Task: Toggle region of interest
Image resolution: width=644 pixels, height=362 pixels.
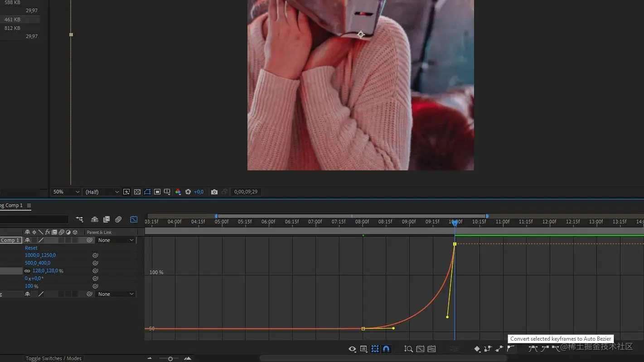Action: coord(157,192)
